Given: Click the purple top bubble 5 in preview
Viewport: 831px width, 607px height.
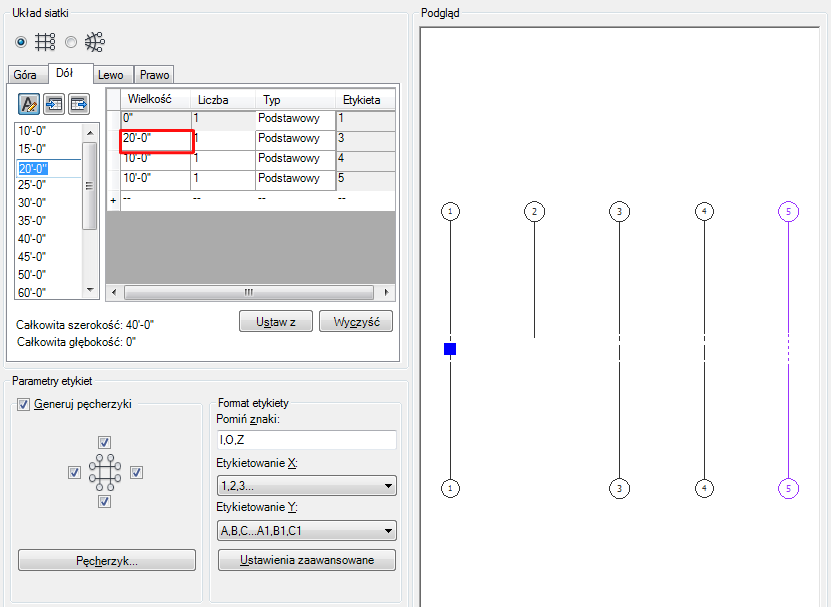Looking at the screenshot, I should 788,212.
